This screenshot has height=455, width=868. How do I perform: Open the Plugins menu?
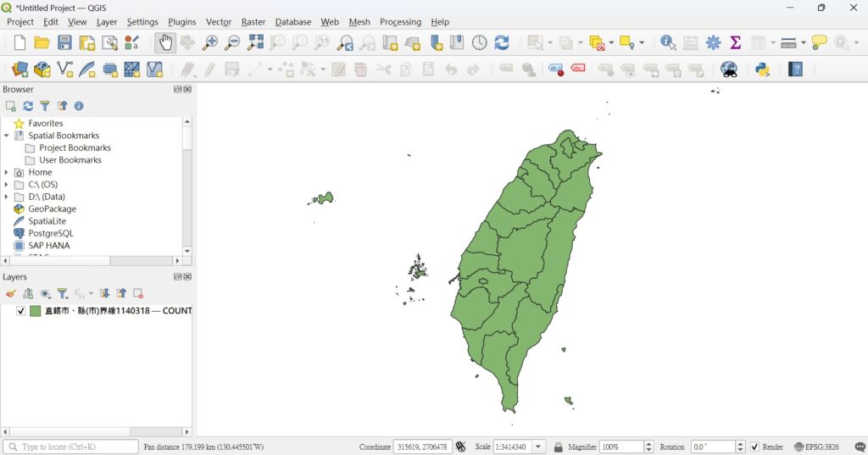click(181, 22)
